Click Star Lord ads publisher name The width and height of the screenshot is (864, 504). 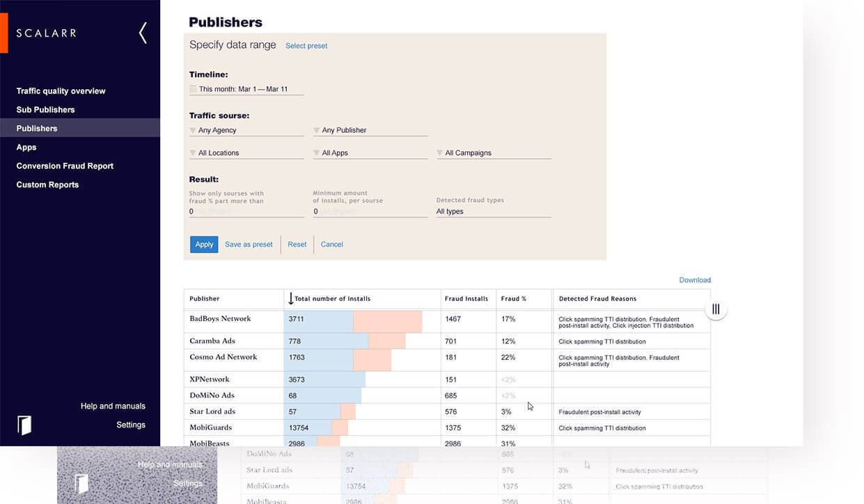click(x=213, y=411)
